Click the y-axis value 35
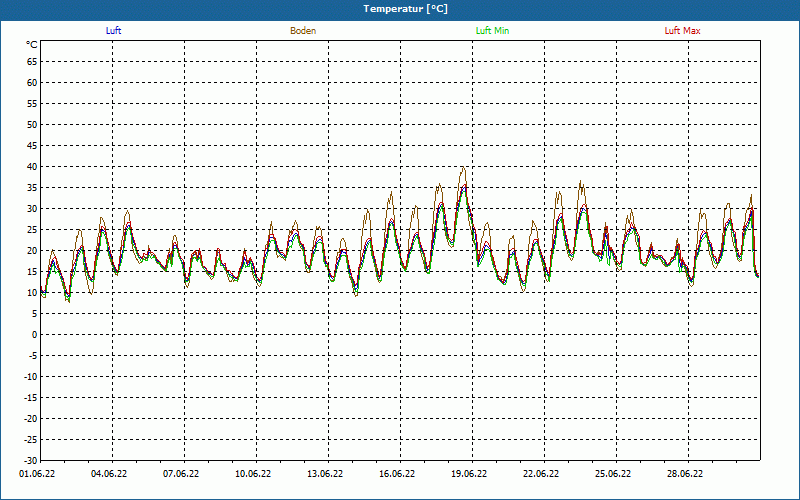 [32, 188]
